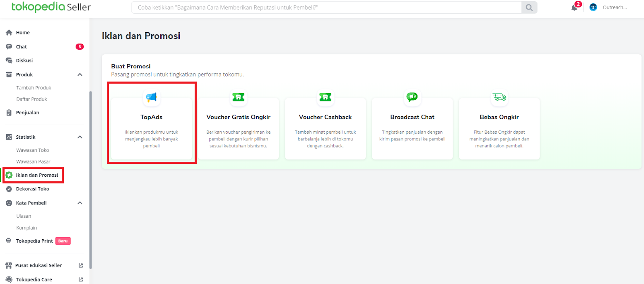Open Wawasan Toko submenu
Image resolution: width=644 pixels, height=284 pixels.
32,150
